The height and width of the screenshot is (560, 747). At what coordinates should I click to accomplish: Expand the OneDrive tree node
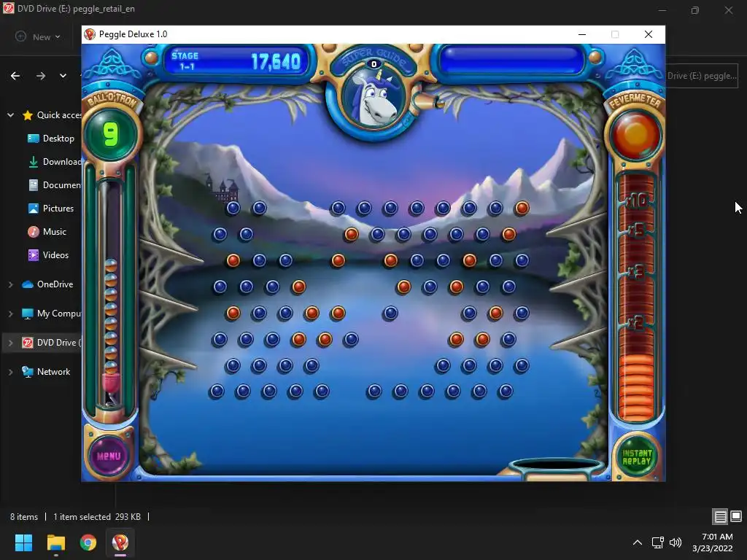click(10, 284)
